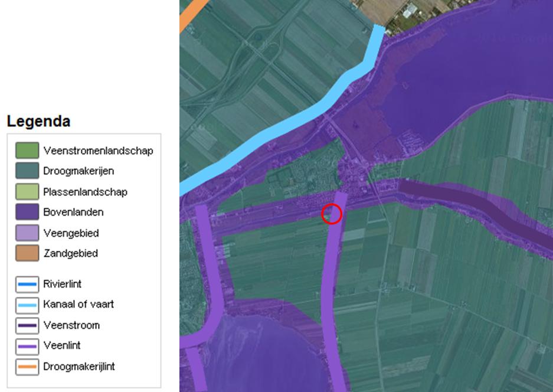Click the Legenda heading
Screen dimensions: 553x392
(x=38, y=121)
